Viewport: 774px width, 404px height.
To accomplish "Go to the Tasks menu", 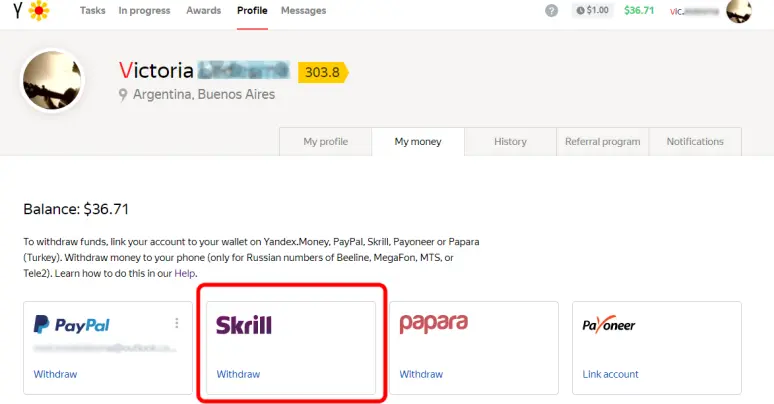I will pyautogui.click(x=93, y=10).
